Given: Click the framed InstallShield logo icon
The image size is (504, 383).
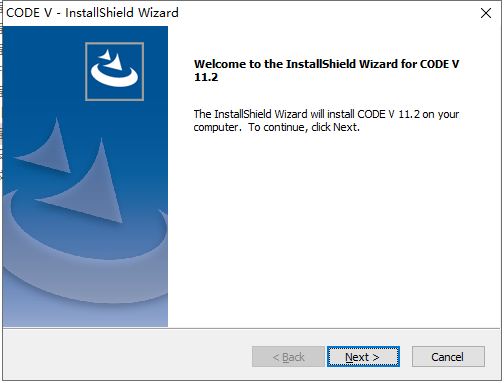Looking at the screenshot, I should [115, 71].
